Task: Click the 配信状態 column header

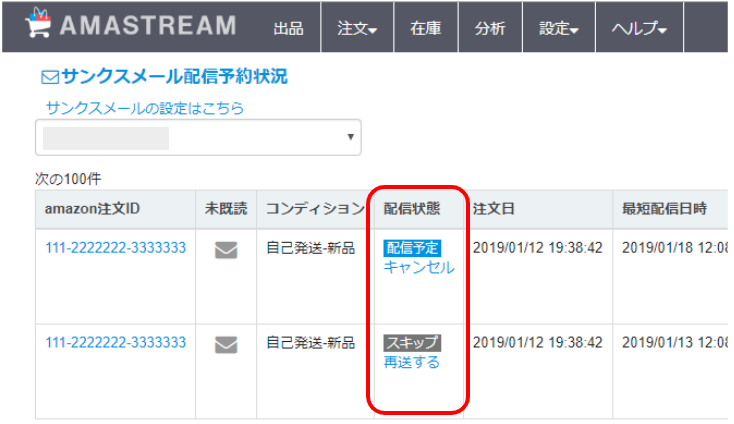Action: (412, 208)
